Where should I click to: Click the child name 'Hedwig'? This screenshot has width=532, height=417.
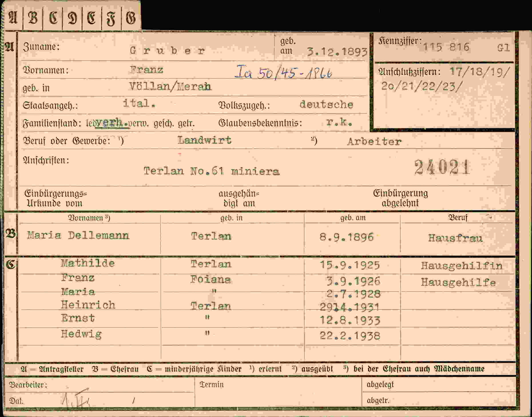point(81,334)
